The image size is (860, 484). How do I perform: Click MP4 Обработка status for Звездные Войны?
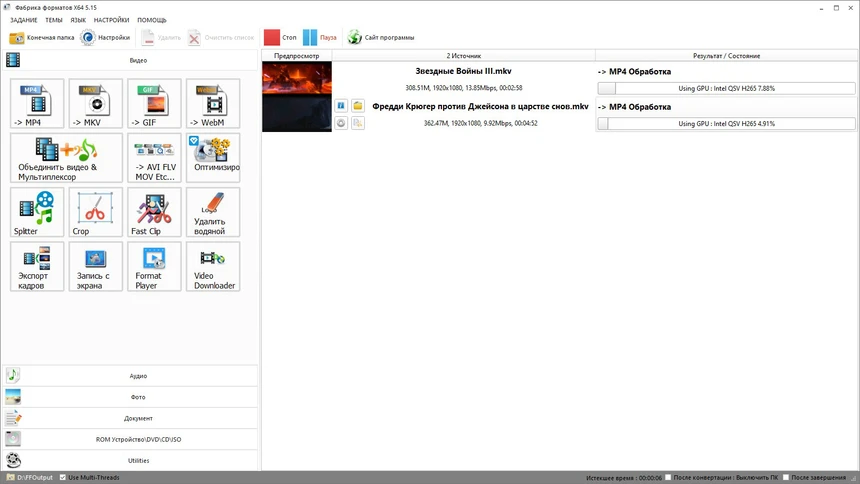tap(635, 71)
